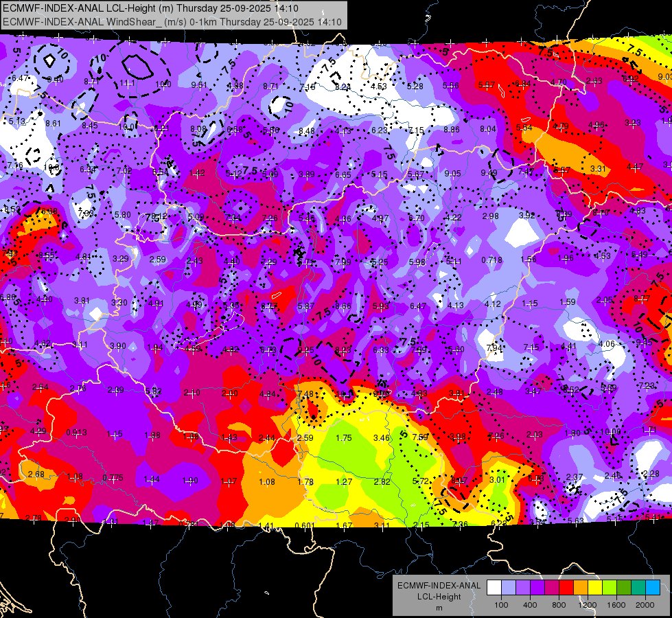The image size is (672, 618).
Task: Click the light purple legend swatch
Action: 523,588
